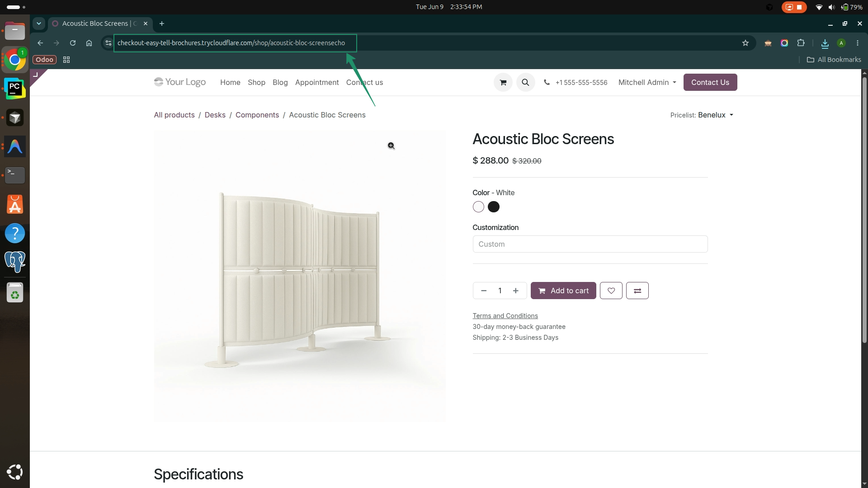Open Mitchell Admin user dropdown
Viewport: 868px width, 488px height.
pyautogui.click(x=647, y=82)
